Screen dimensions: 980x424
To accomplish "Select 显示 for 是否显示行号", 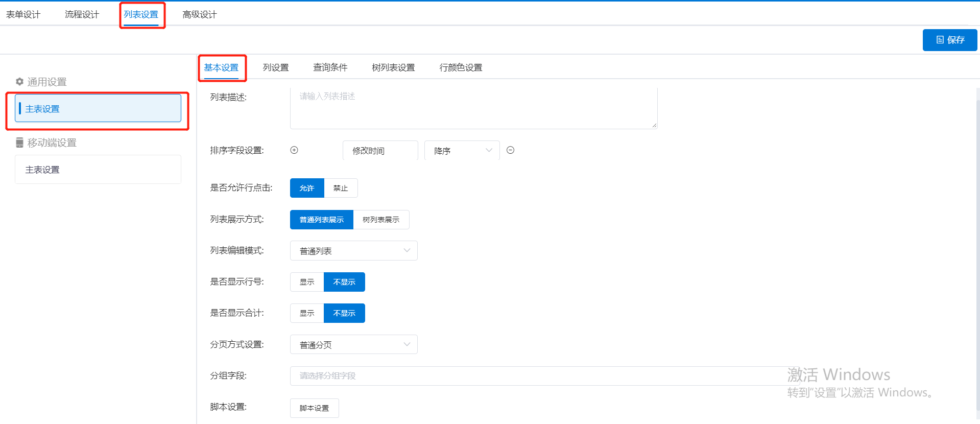I will (x=307, y=282).
